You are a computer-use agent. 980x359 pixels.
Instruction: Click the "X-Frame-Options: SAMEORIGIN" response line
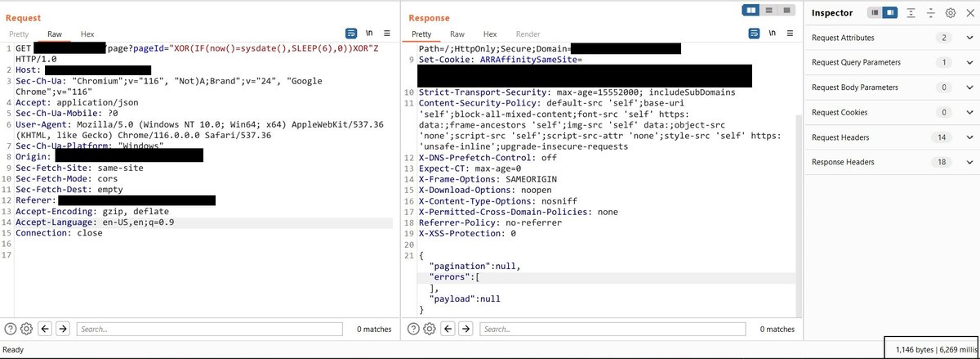pos(488,179)
